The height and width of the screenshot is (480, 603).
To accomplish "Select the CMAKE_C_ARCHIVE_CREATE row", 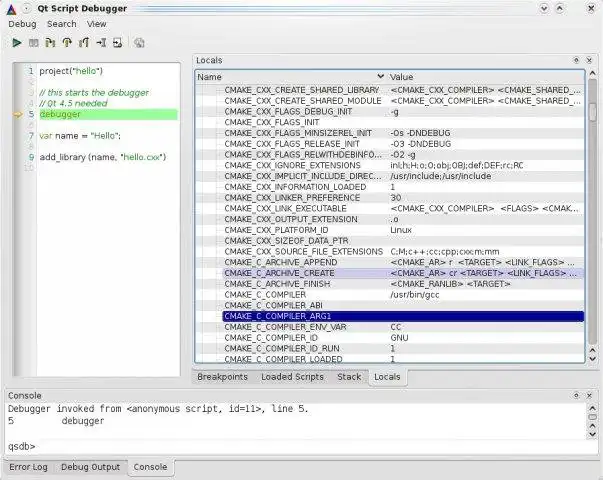I will pos(403,273).
